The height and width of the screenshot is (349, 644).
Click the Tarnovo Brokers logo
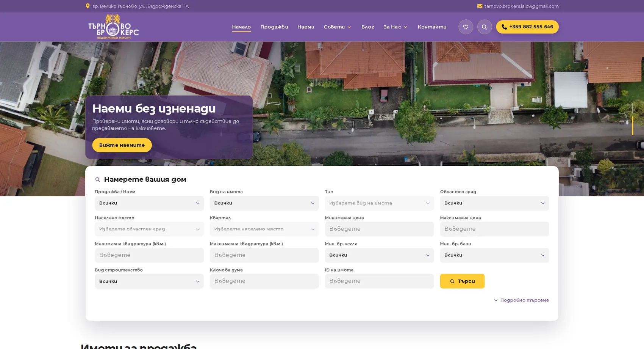113,26
